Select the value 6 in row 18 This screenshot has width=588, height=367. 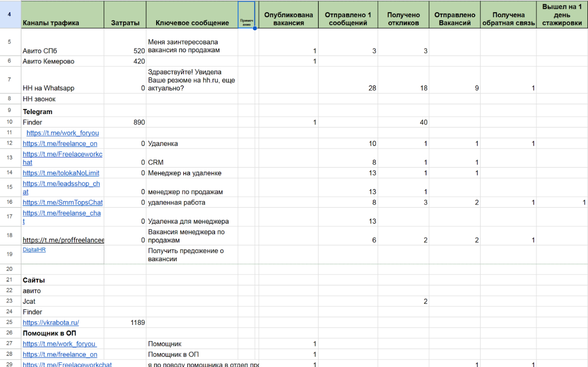tap(348, 236)
